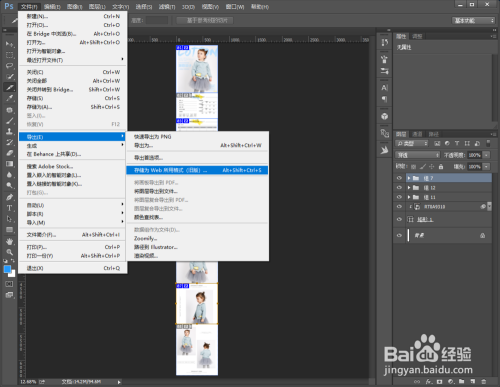The width and height of the screenshot is (500, 387).
Task: Expand the 组 12 group
Action: coord(409,188)
